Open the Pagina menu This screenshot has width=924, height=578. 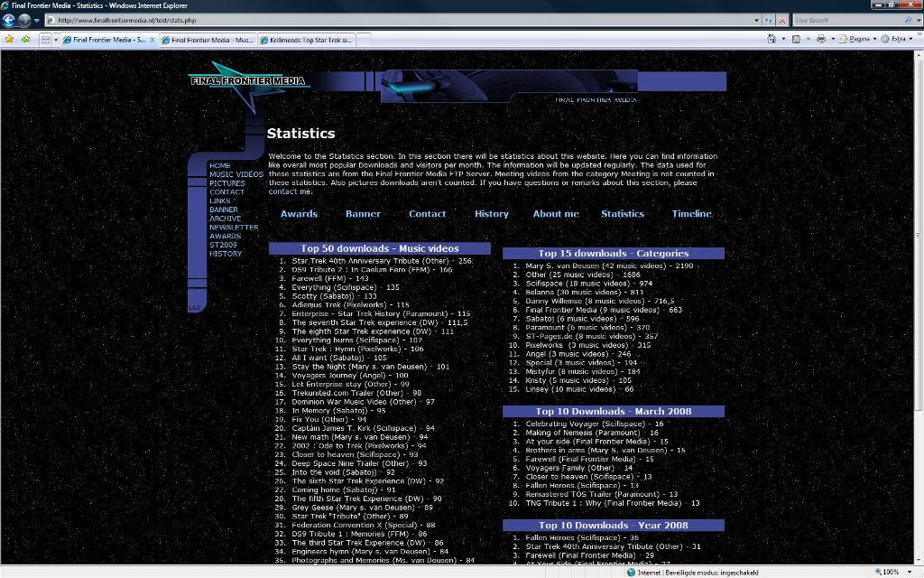tap(857, 39)
